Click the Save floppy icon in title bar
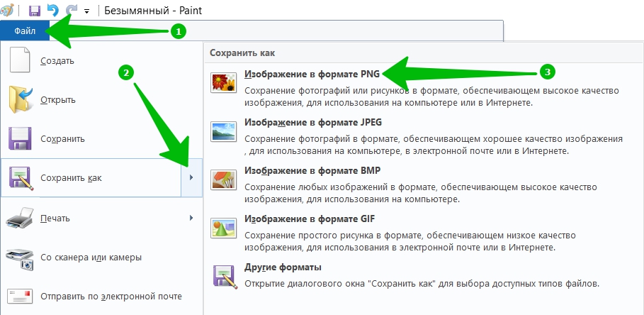Image resolution: width=644 pixels, height=315 pixels. [35, 10]
